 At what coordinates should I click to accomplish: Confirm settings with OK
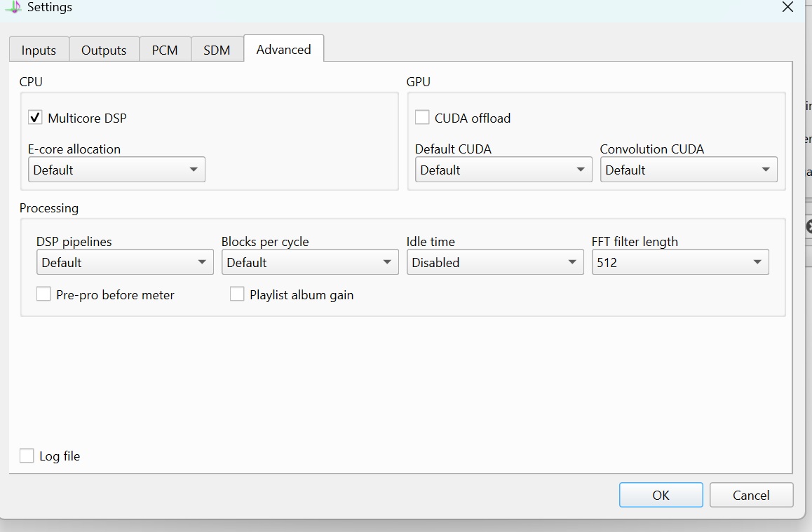pos(661,495)
